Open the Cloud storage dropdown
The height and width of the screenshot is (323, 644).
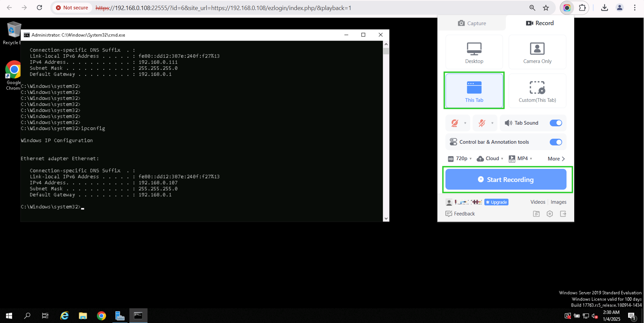[490, 158]
